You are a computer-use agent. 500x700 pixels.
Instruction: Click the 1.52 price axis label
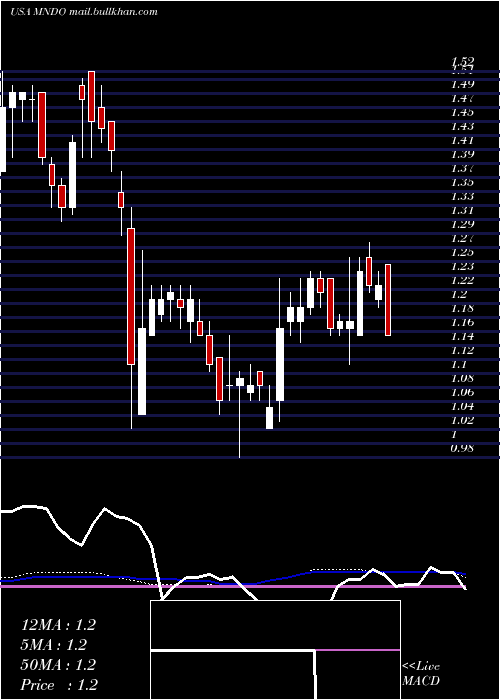click(x=462, y=61)
